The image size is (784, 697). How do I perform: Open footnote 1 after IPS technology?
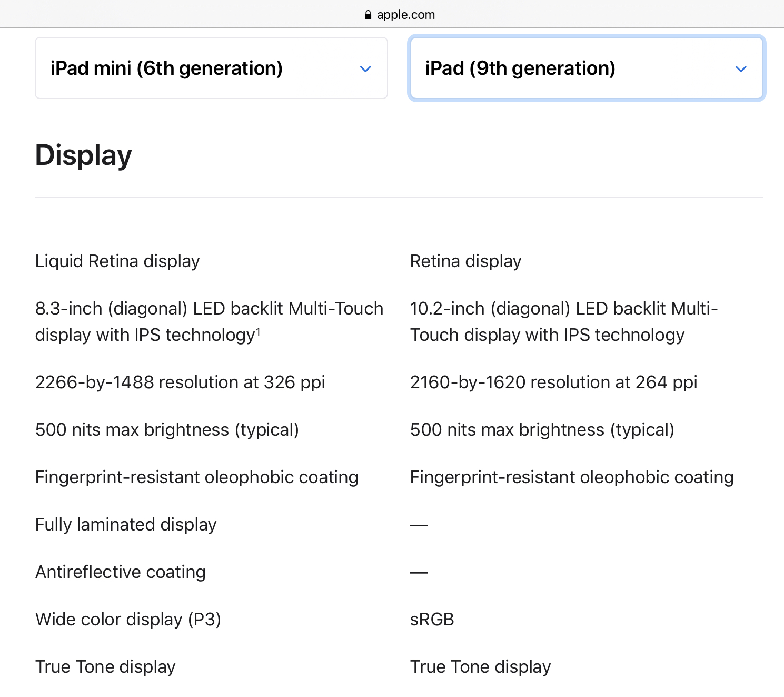pyautogui.click(x=258, y=331)
